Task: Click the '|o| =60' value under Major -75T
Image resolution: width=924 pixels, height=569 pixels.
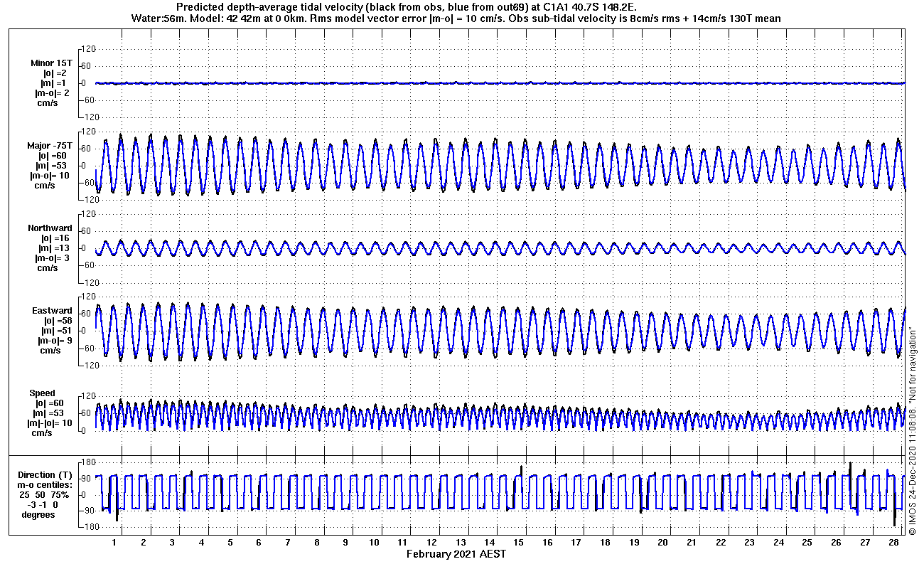Action: (53, 155)
